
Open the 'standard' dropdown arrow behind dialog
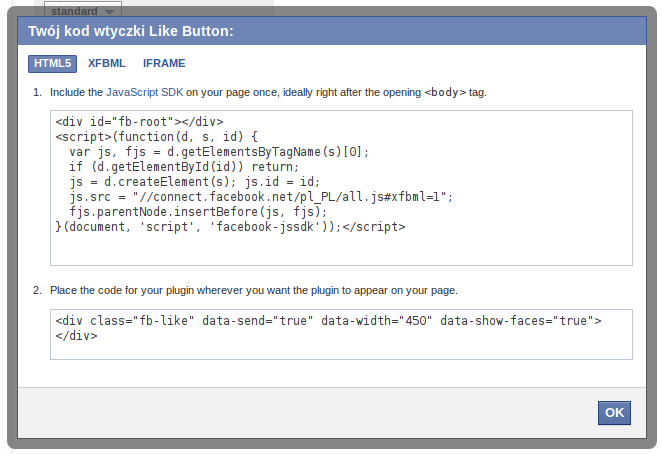tap(110, 10)
